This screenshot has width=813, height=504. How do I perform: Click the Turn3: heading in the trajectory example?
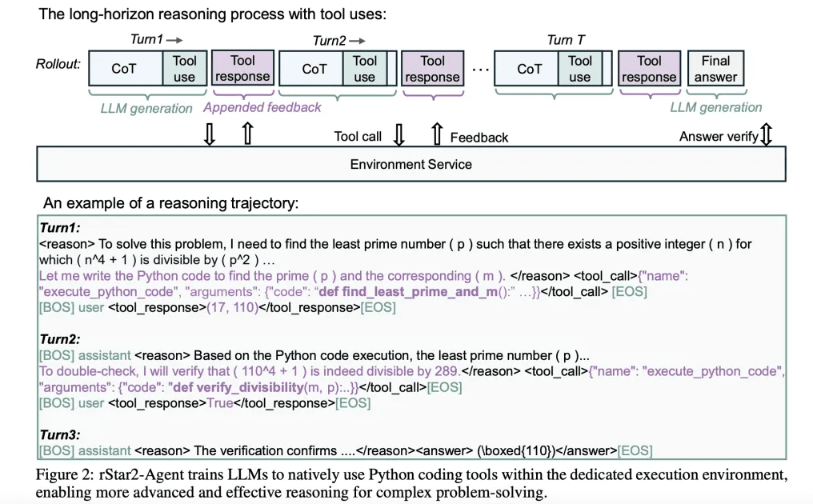pos(59,434)
